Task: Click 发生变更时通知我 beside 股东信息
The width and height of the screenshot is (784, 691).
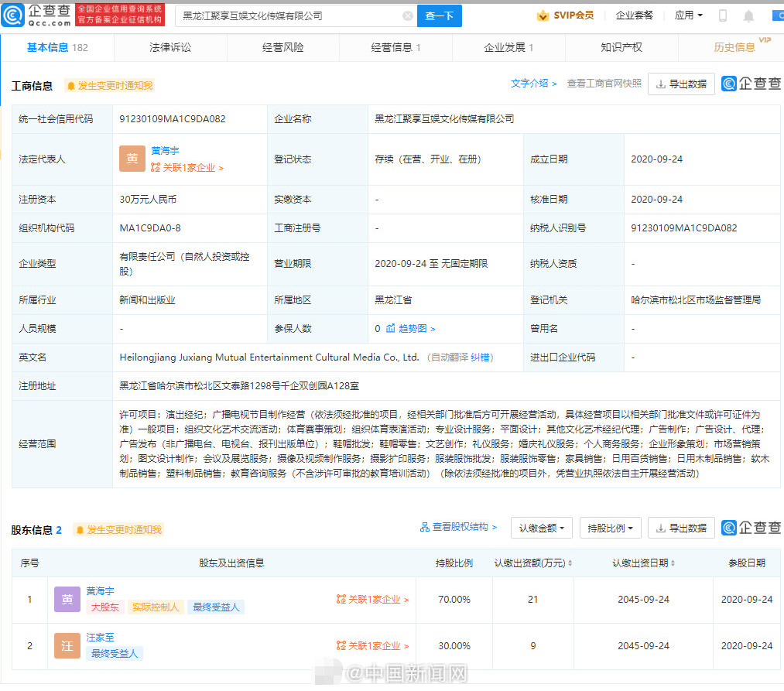Action: [x=118, y=530]
